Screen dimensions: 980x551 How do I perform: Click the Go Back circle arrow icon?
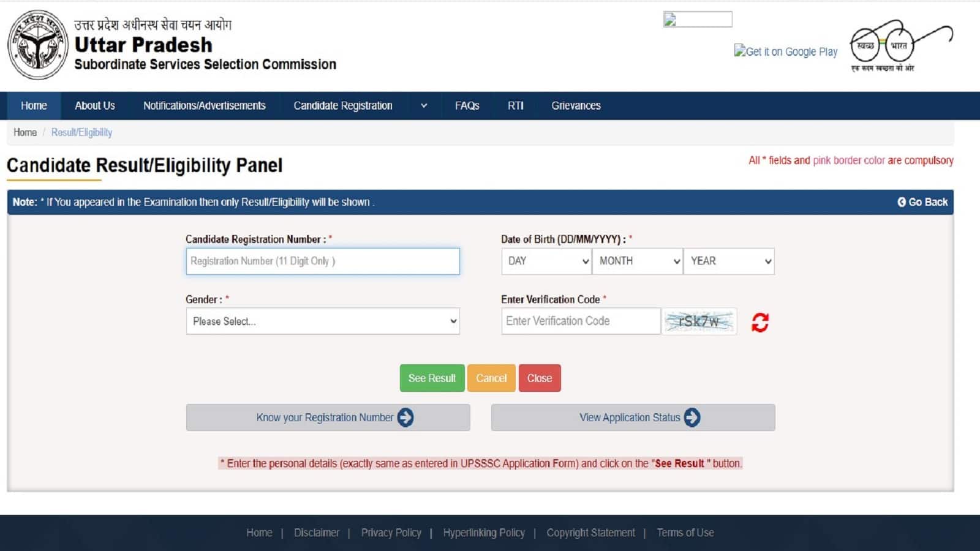click(x=902, y=202)
